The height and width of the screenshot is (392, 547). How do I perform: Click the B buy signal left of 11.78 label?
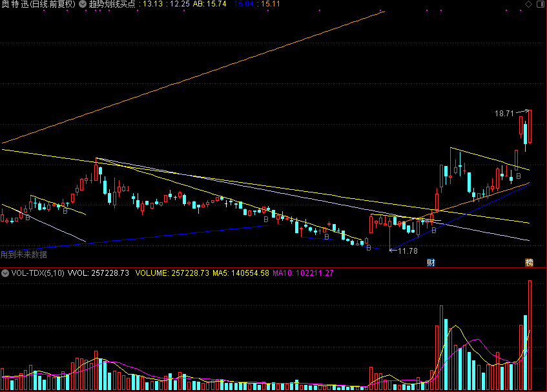tap(368, 248)
